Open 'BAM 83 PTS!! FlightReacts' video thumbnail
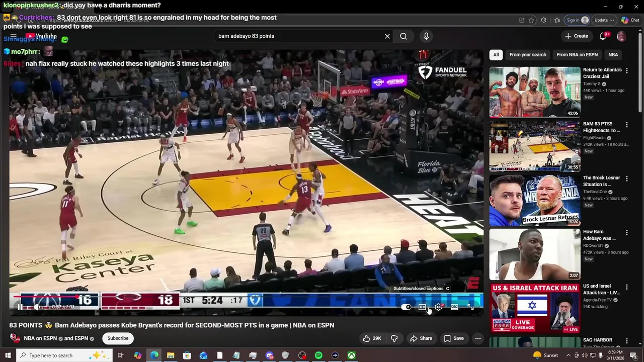Viewport: 644px width, 362px height. (x=535, y=146)
